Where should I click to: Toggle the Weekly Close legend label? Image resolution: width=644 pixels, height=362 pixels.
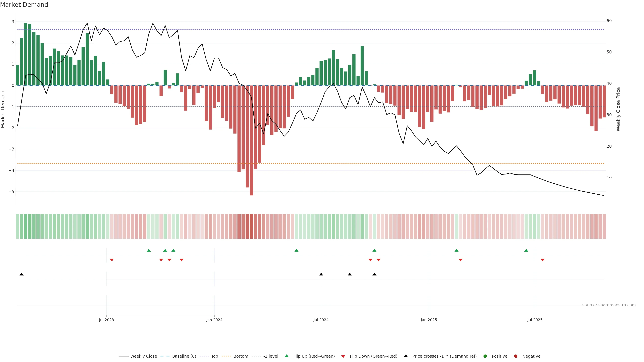tap(144, 356)
